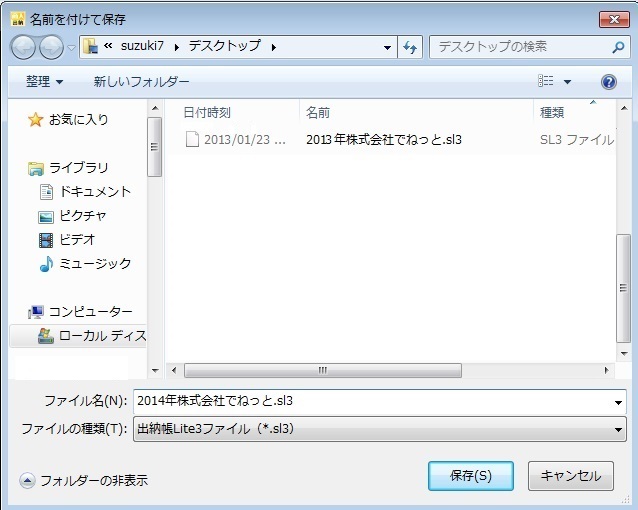638x510 pixels.
Task: Click the ライブラリ folder icon
Action: 36,168
